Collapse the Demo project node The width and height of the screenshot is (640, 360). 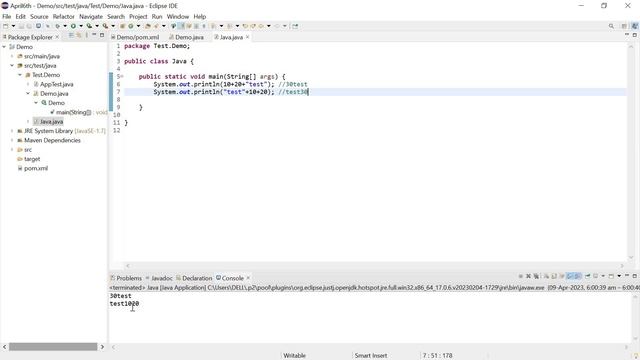coord(4,47)
